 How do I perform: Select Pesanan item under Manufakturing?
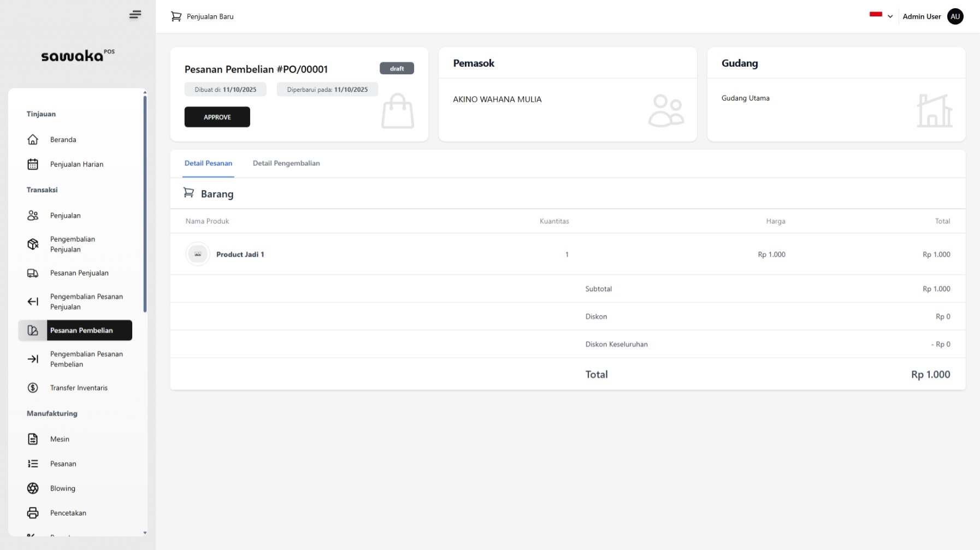point(63,464)
